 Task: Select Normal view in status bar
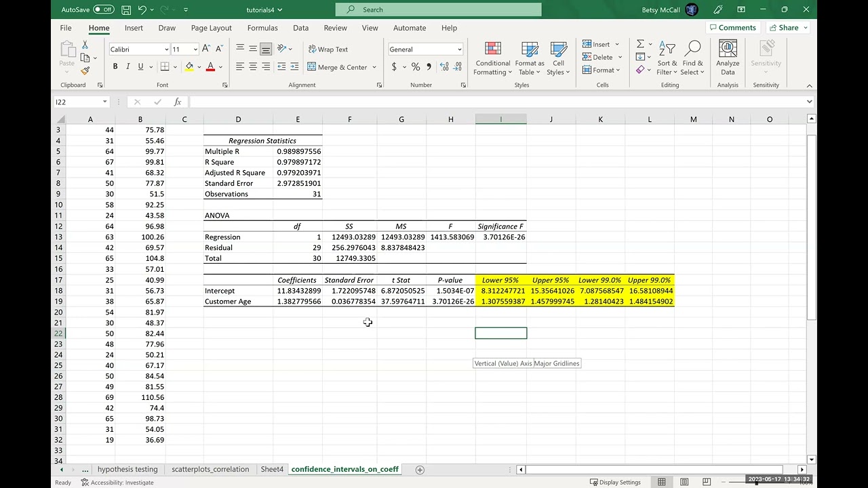pos(662,482)
